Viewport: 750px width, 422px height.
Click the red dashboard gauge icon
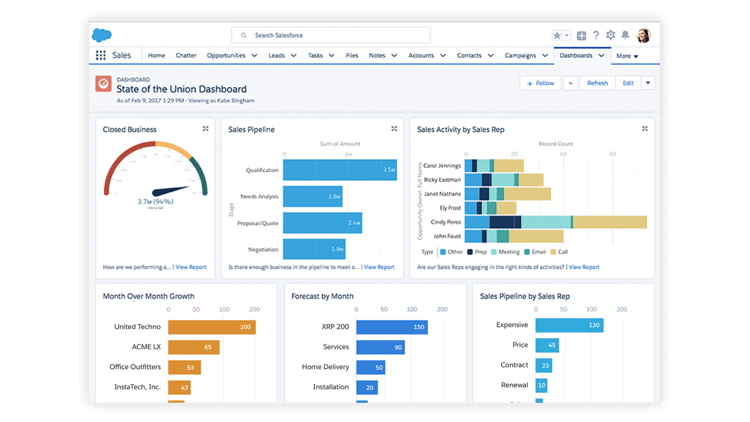pyautogui.click(x=103, y=84)
